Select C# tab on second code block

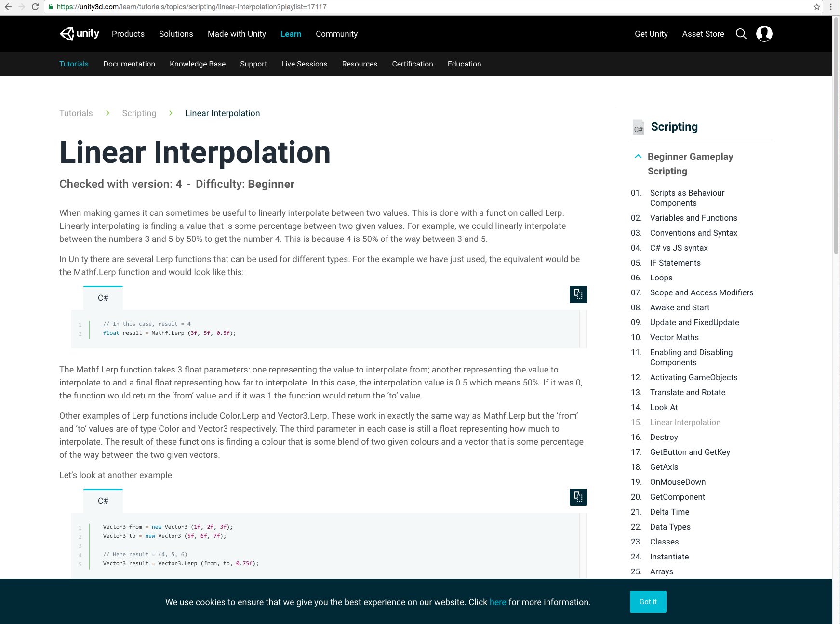(103, 501)
